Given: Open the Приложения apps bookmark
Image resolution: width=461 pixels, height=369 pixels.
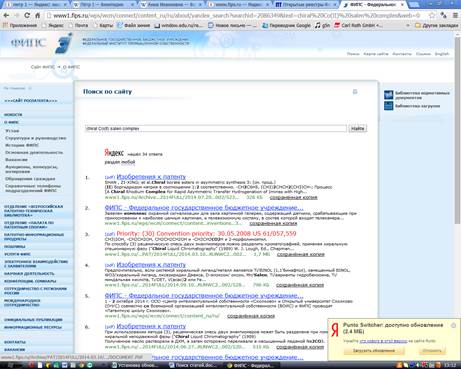Looking at the screenshot, I should click(x=20, y=25).
